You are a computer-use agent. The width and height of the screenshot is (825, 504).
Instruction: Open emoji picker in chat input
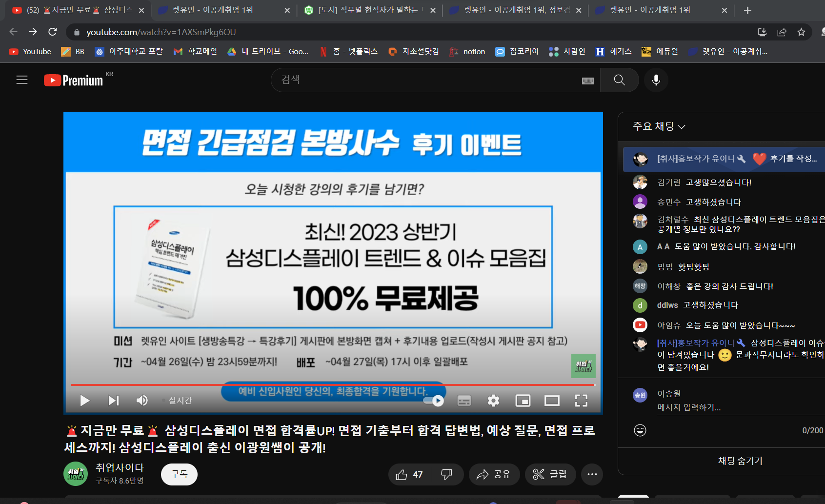click(x=640, y=430)
